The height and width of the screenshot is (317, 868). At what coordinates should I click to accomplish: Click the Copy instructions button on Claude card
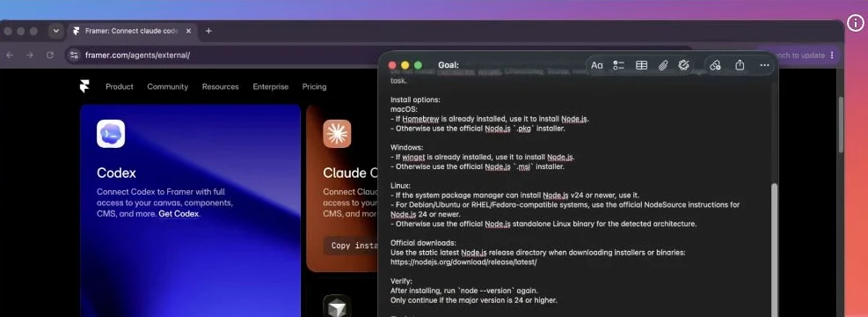352,246
